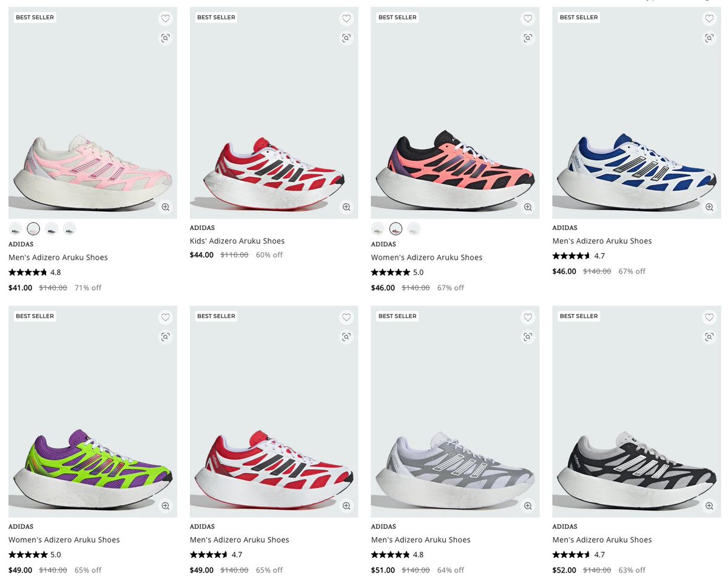
Task: Open visual search on coral Women's Aruku shoe
Action: (x=528, y=38)
